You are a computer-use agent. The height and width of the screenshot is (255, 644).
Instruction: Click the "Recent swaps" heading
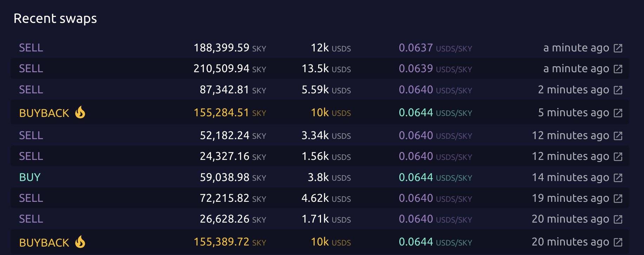point(55,18)
